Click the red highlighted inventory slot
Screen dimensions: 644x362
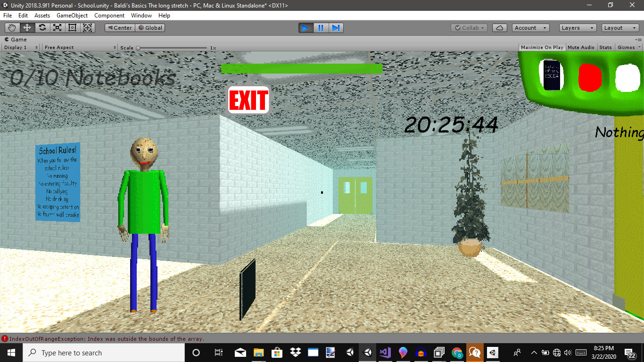590,78
